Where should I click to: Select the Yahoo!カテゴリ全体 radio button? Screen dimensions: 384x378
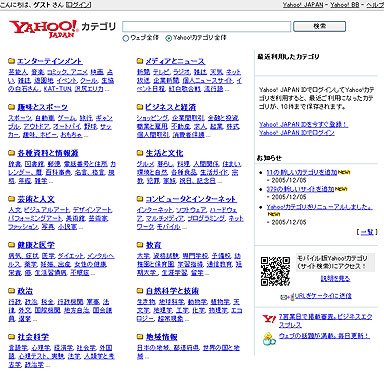pyautogui.click(x=169, y=38)
